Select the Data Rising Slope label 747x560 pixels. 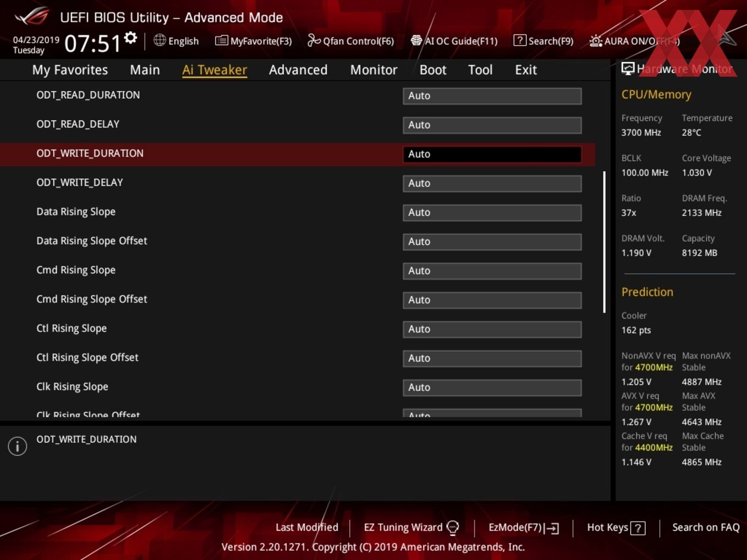click(76, 212)
